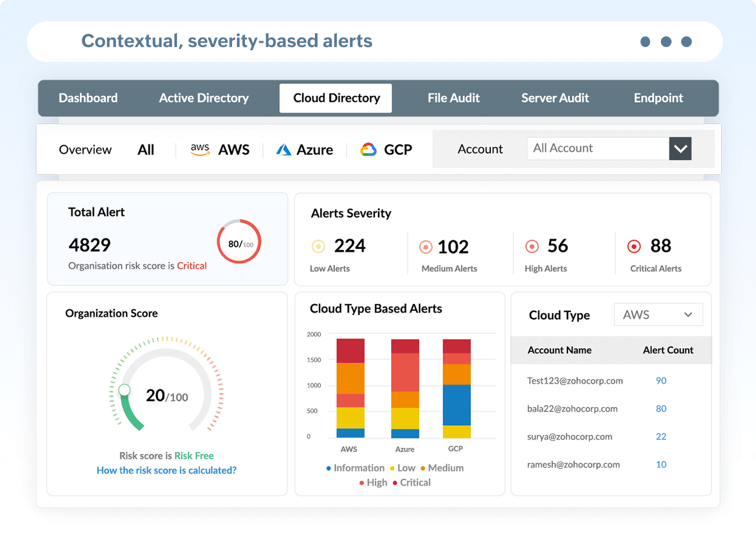Click the 20/100 organization score value
This screenshot has width=756, height=537.
167,396
